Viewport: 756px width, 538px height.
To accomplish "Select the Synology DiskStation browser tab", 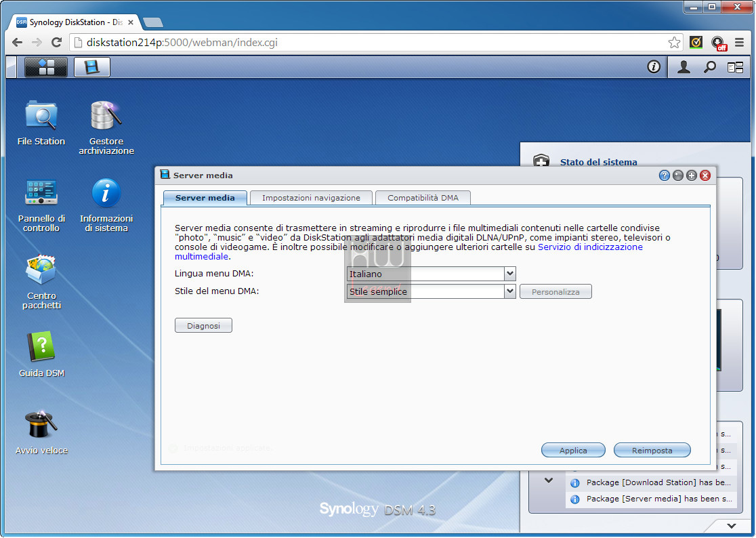I will point(75,22).
